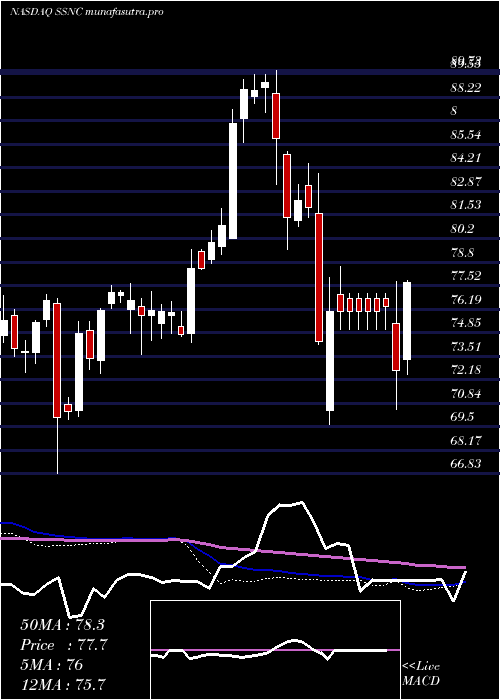Click the 84.21 price axis label

pyautogui.click(x=465, y=158)
